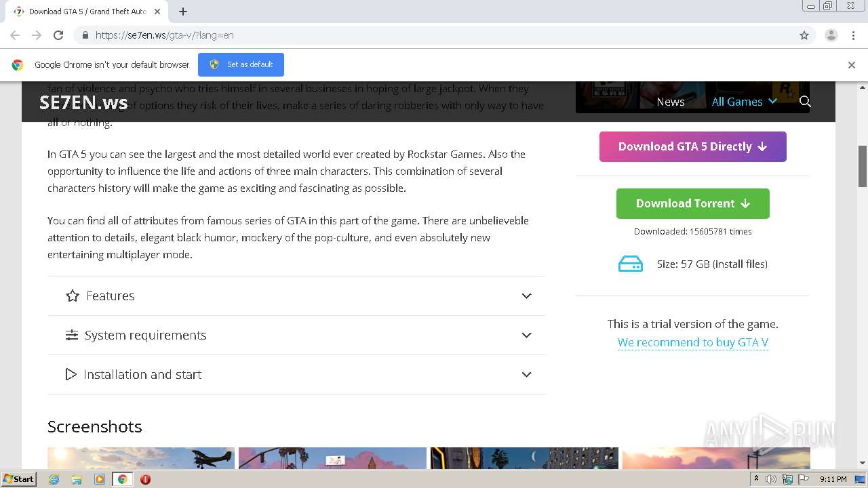The height and width of the screenshot is (488, 868).
Task: Click Set as default button
Action: (241, 65)
